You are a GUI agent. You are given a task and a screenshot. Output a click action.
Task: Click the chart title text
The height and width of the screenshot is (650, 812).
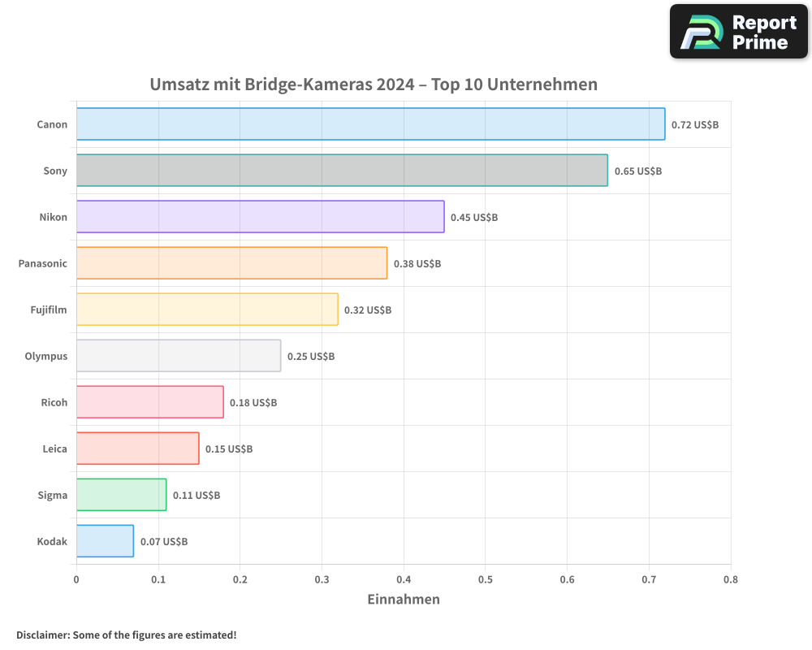click(374, 84)
